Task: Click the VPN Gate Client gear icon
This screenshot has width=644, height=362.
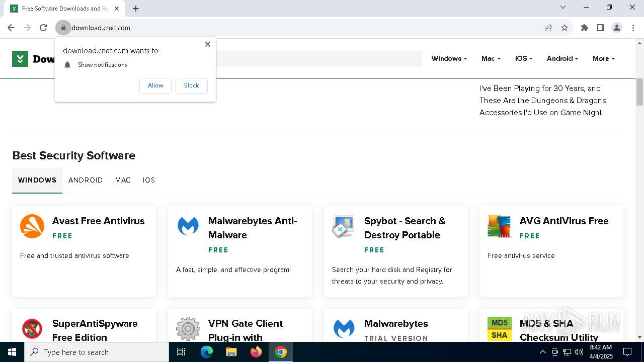Action: [x=188, y=329]
